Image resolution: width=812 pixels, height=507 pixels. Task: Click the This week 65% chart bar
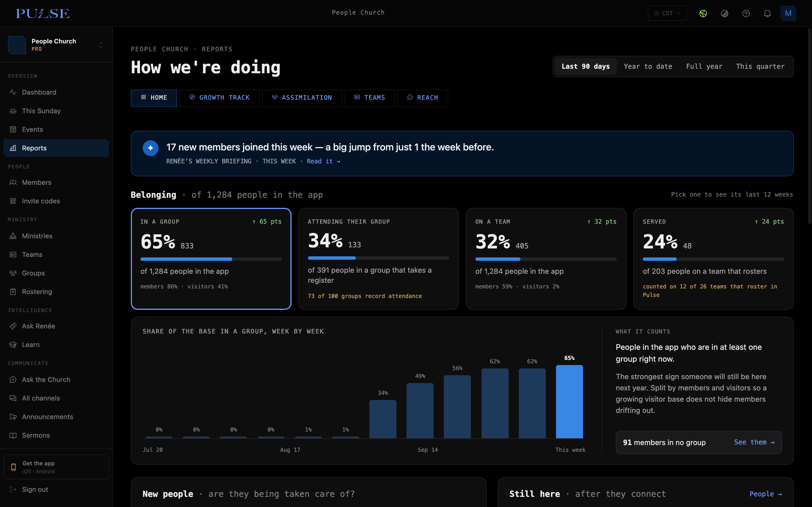570,401
